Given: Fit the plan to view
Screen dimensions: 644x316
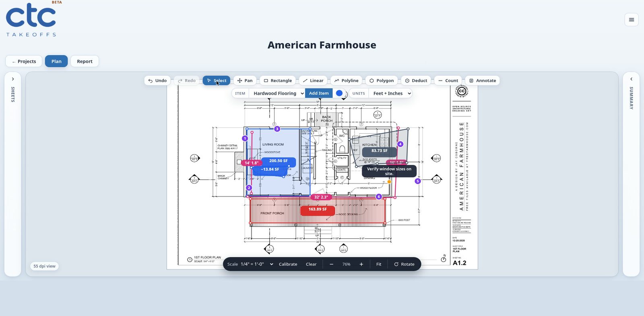Looking at the screenshot, I should click(379, 264).
